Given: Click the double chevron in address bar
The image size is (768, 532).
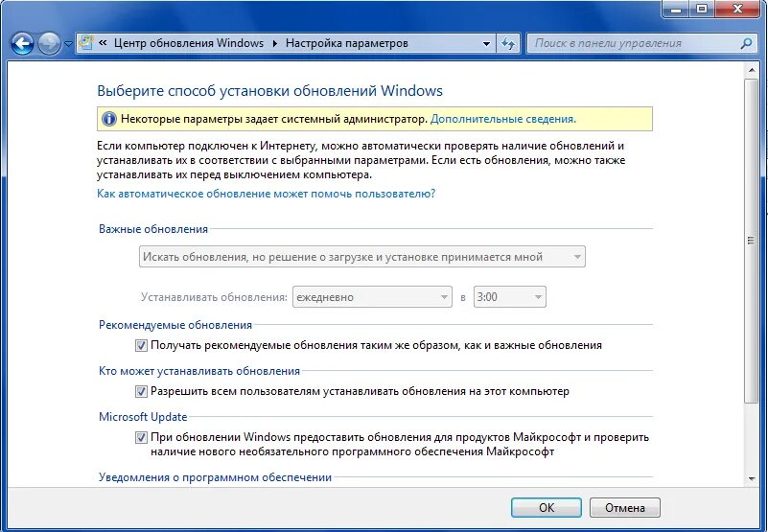Looking at the screenshot, I should pos(103,43).
